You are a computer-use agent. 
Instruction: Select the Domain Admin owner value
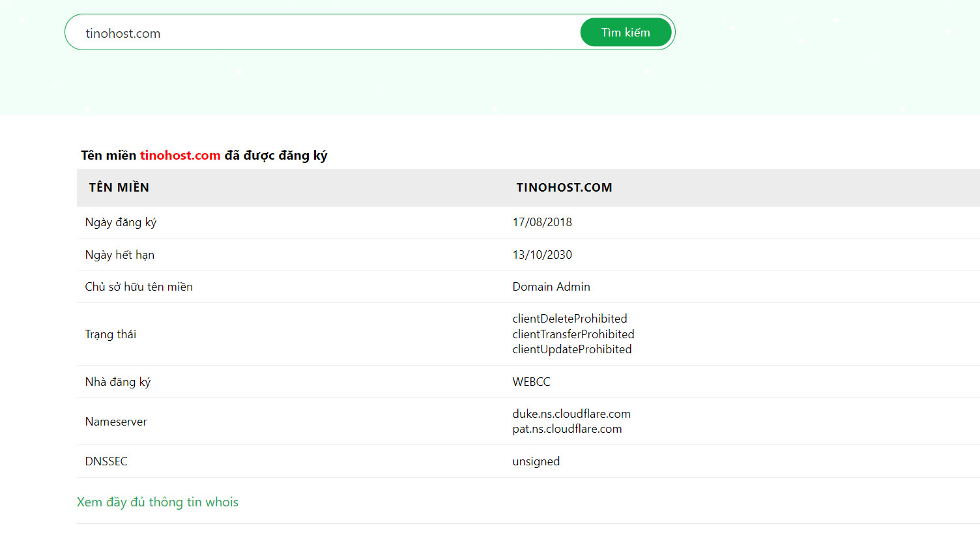551,287
